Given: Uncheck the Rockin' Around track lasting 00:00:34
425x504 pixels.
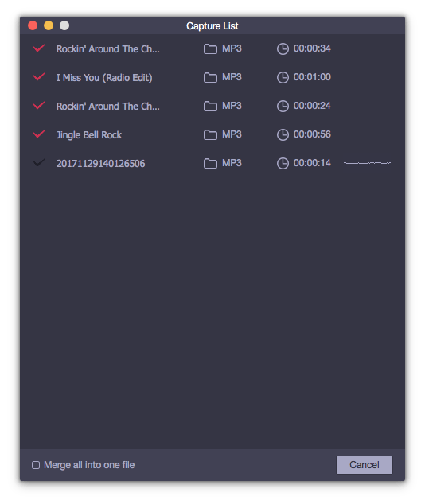Looking at the screenshot, I should (x=39, y=48).
